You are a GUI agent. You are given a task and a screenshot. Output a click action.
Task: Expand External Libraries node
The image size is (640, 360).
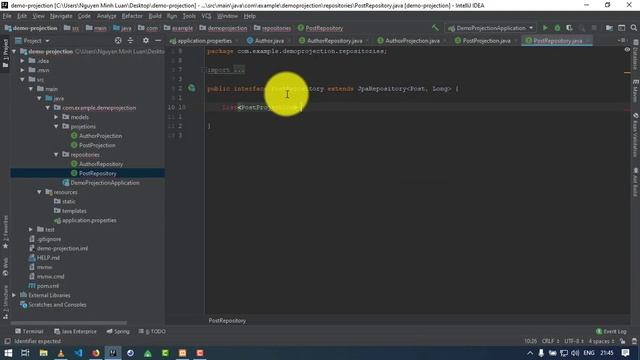(14, 295)
